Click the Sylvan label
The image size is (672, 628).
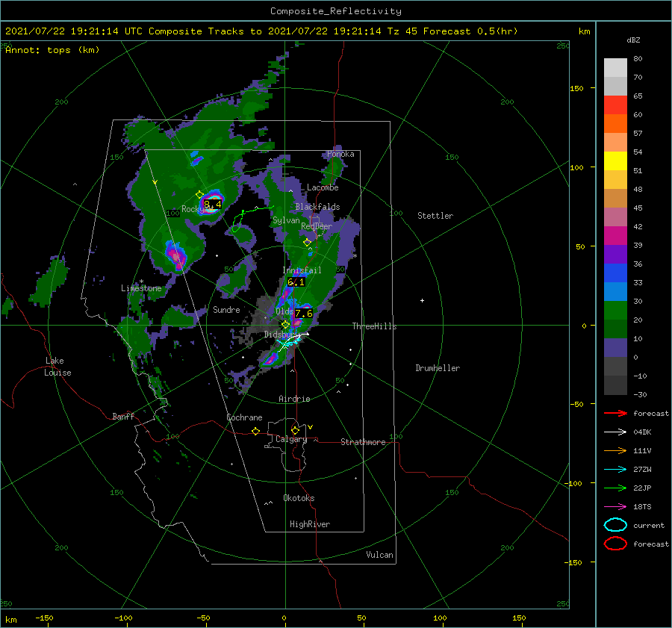pyautogui.click(x=286, y=220)
